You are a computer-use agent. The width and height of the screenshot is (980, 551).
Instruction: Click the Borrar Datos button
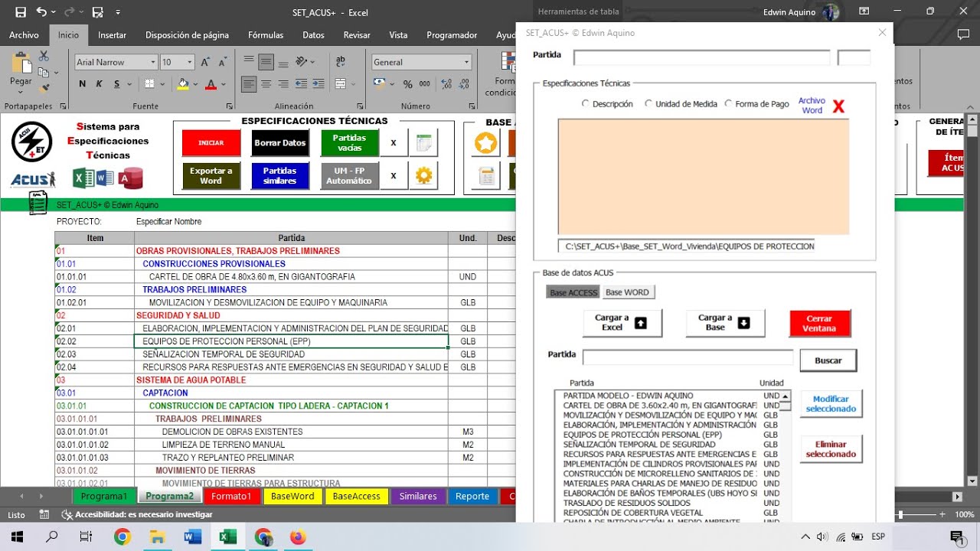280,143
